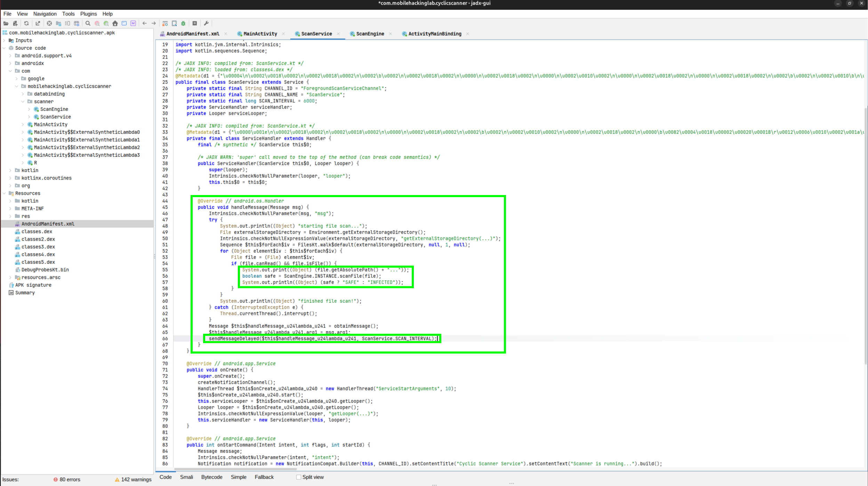This screenshot has height=486, width=868.
Task: Switch to the ActivityMainBinding tab
Action: coord(435,34)
